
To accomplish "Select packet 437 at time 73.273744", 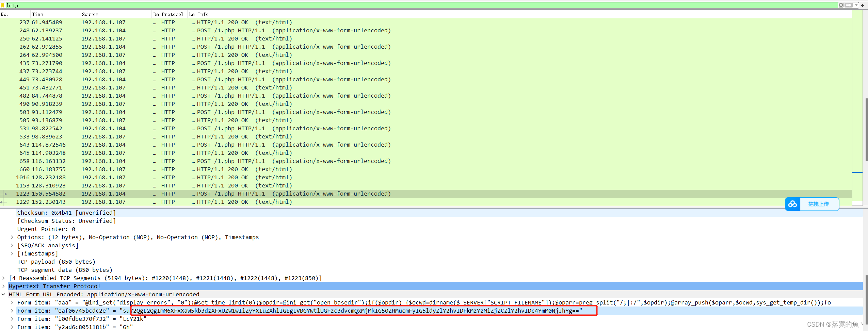I will coord(426,71).
